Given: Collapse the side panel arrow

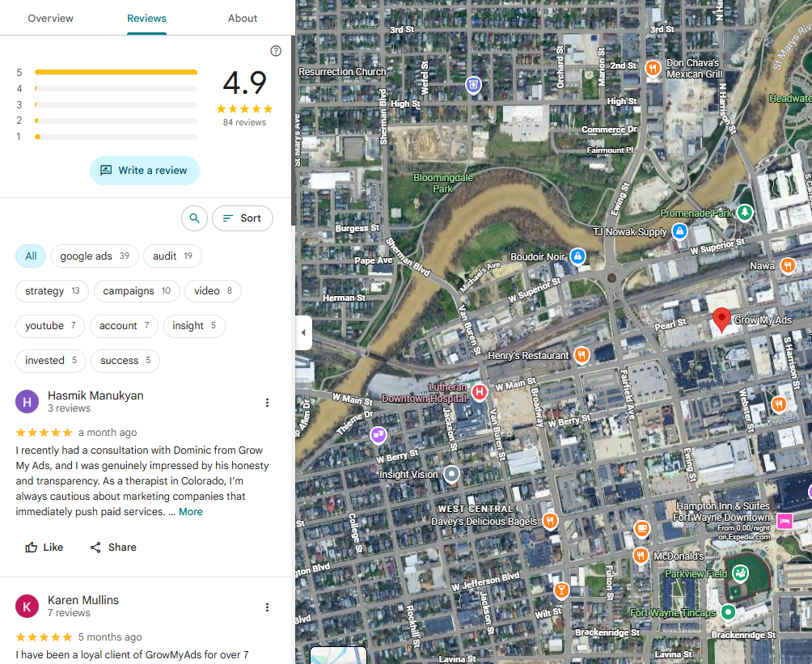Looking at the screenshot, I should coord(303,332).
